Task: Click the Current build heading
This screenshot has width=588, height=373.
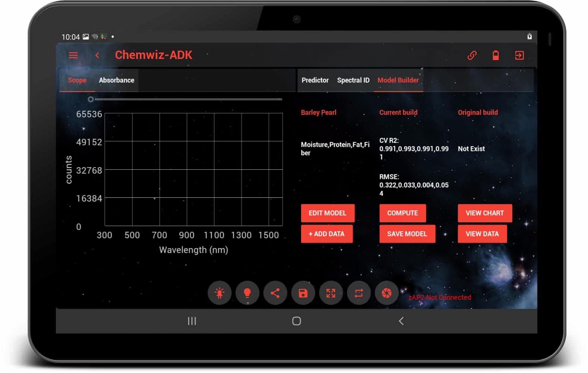Action: click(398, 113)
